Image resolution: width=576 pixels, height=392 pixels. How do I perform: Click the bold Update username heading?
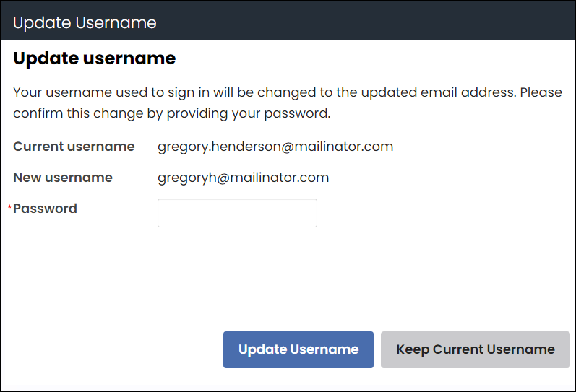(x=94, y=58)
